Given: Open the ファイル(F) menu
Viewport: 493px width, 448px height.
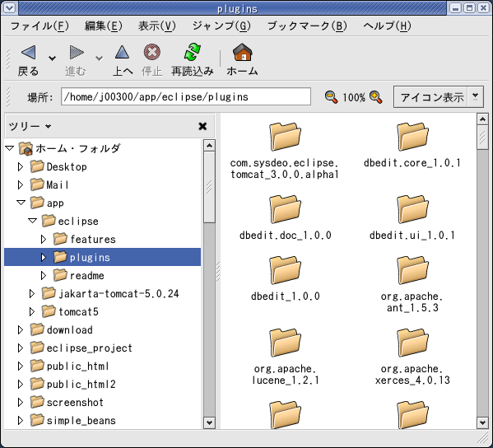Looking at the screenshot, I should (x=40, y=26).
